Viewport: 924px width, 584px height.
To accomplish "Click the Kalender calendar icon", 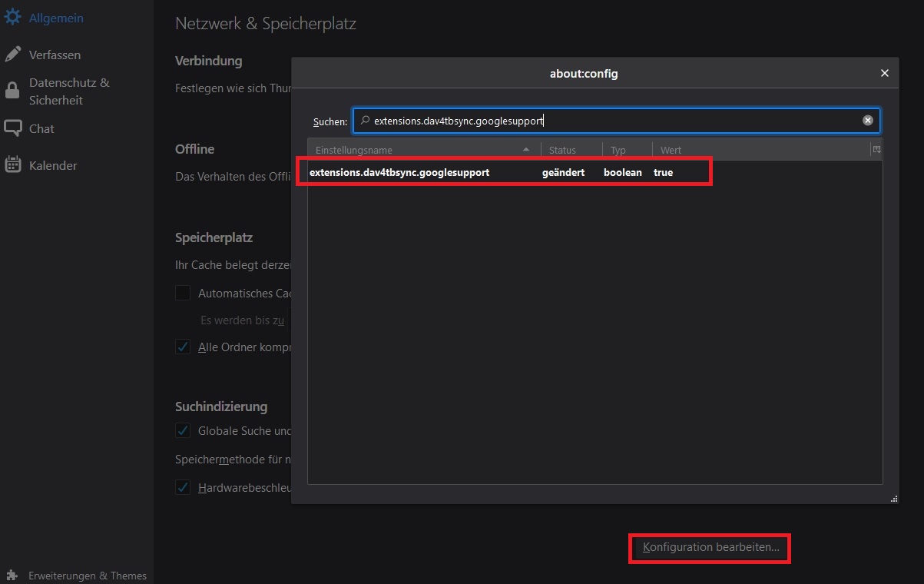I will tap(13, 165).
